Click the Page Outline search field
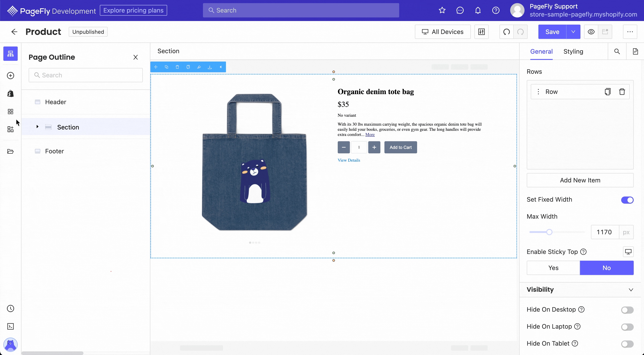 86,75
